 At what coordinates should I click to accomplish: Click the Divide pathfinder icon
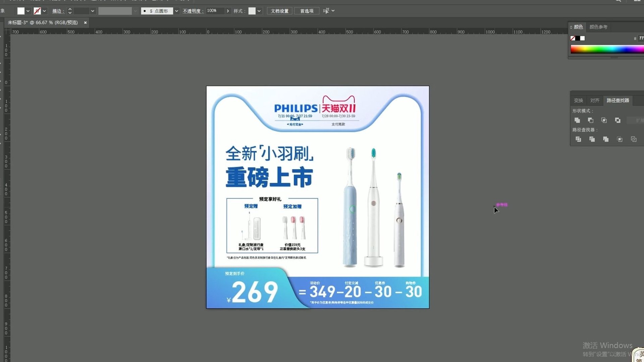coord(578,139)
